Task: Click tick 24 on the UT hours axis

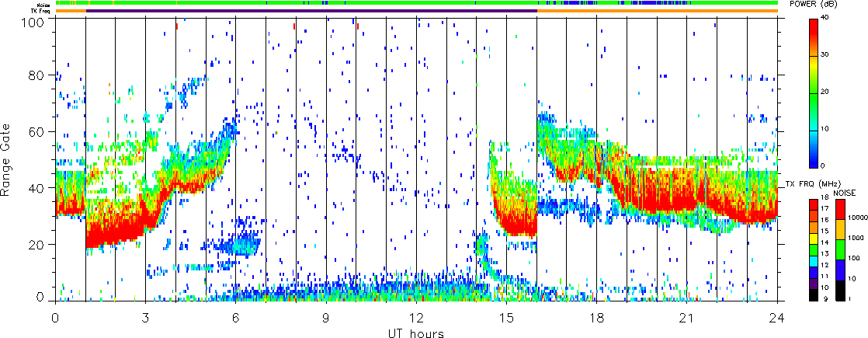Action: coord(777,319)
